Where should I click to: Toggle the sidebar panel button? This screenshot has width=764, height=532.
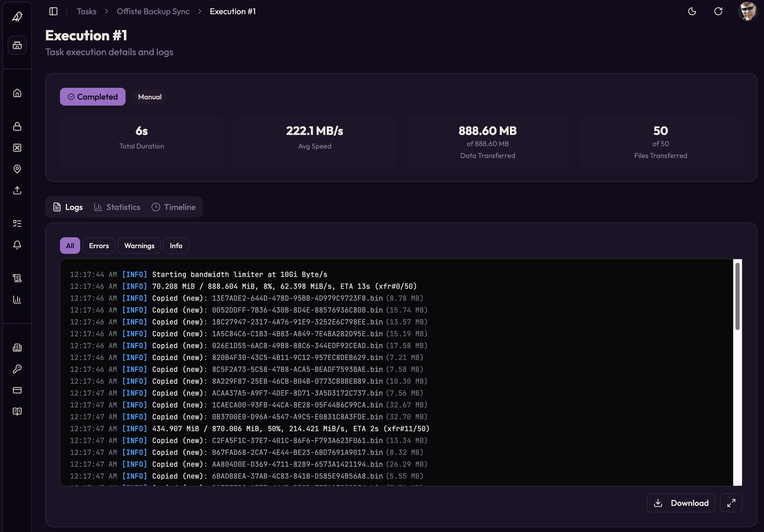53,11
